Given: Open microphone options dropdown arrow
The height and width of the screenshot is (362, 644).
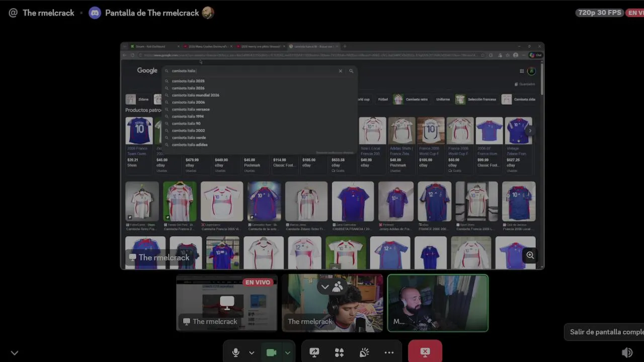Looking at the screenshot, I should click(x=252, y=352).
